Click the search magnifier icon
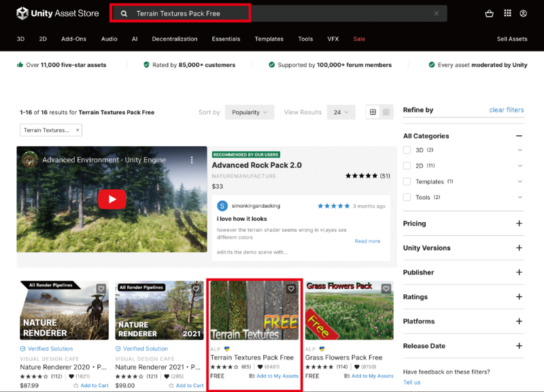 (124, 14)
